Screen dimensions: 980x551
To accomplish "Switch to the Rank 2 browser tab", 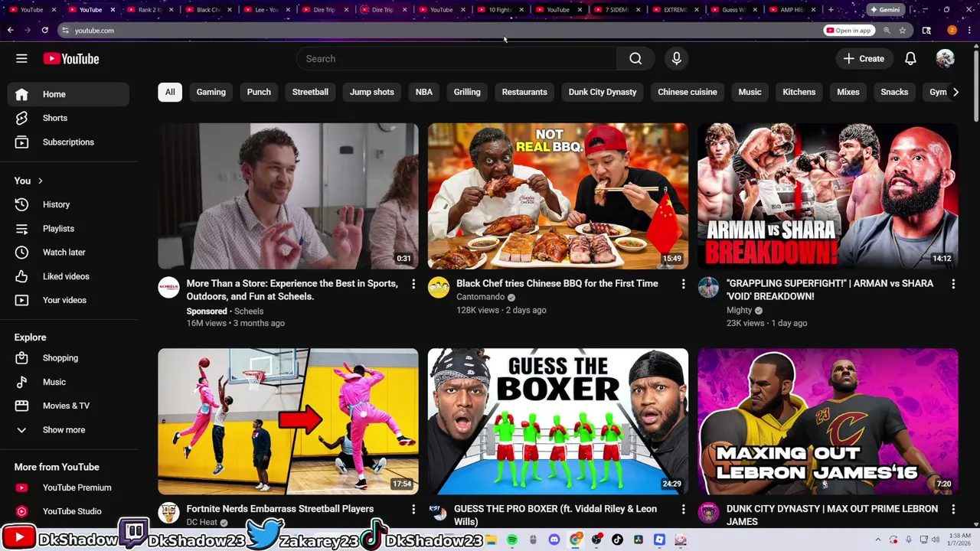I will [149, 10].
